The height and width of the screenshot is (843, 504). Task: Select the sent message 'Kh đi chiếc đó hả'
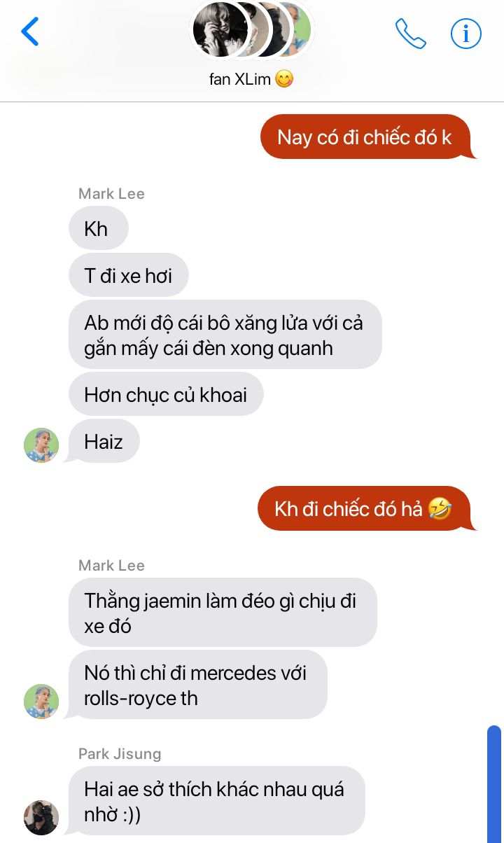pos(363,508)
